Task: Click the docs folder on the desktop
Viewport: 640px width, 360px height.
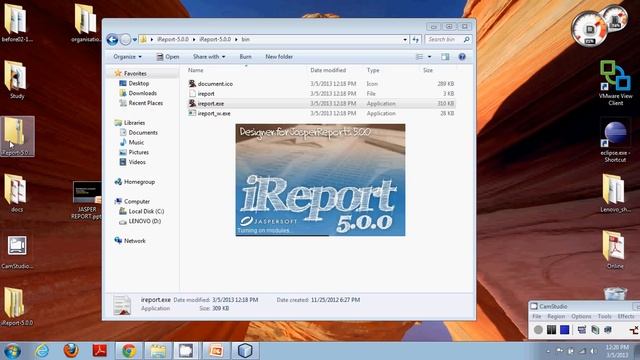Action: pos(17,193)
